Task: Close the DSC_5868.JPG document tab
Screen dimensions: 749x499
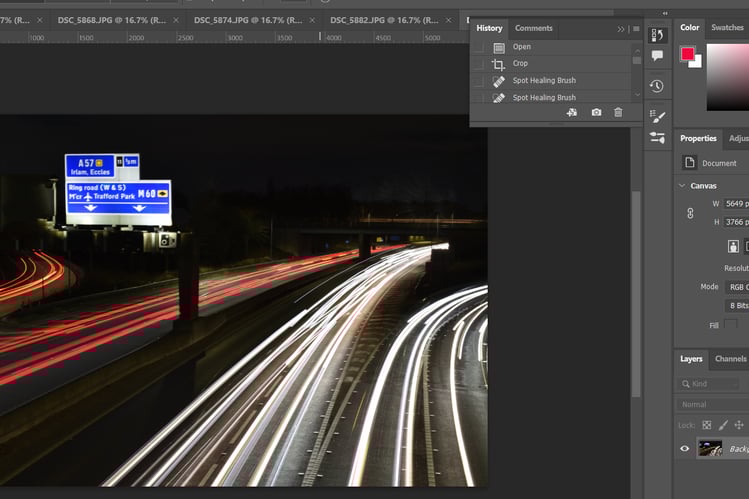Action: pos(176,20)
